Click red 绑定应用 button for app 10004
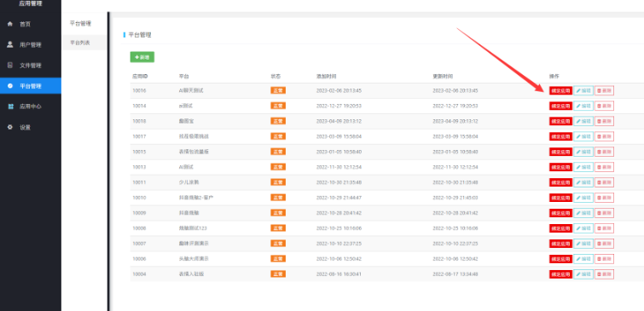The image size is (644, 311). point(560,274)
